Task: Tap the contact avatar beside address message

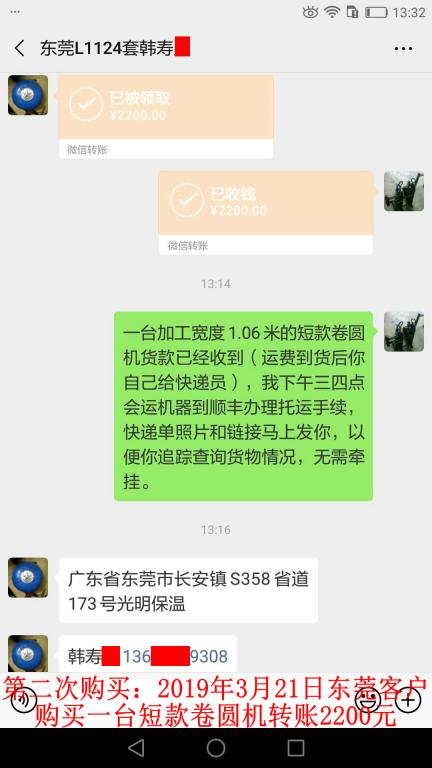Action: [28, 577]
